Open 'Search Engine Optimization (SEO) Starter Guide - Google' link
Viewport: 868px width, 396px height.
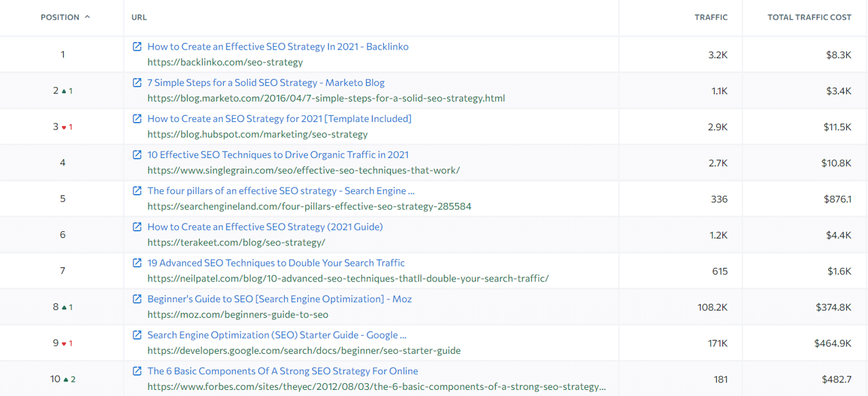pyautogui.click(x=277, y=335)
